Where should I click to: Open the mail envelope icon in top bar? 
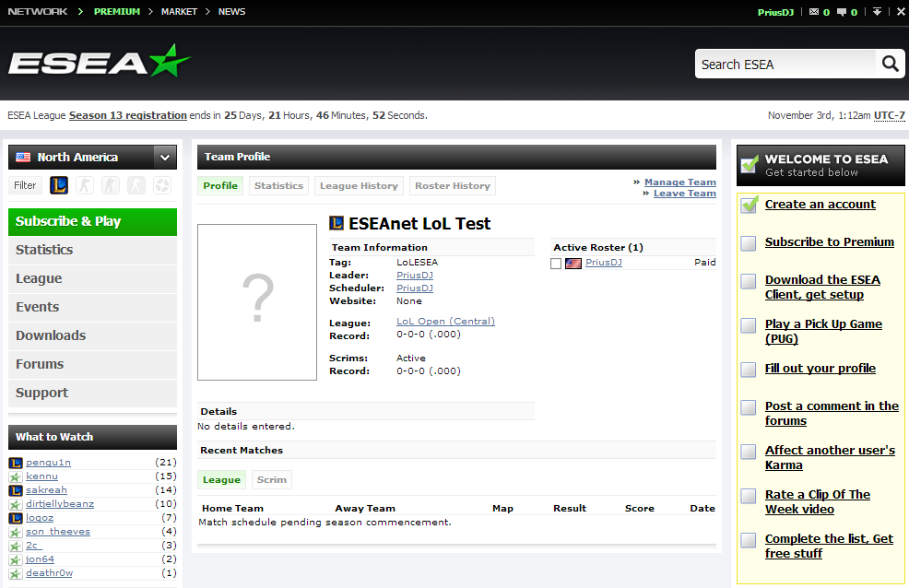click(814, 12)
